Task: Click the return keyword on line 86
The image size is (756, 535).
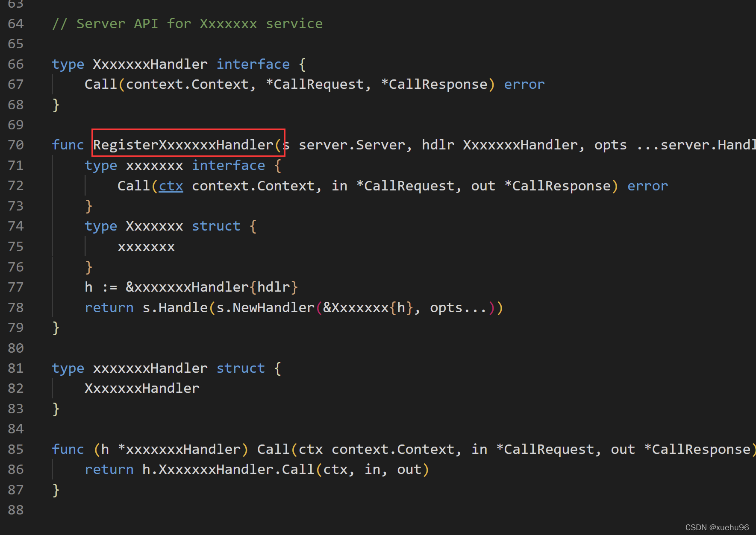Action: (109, 469)
